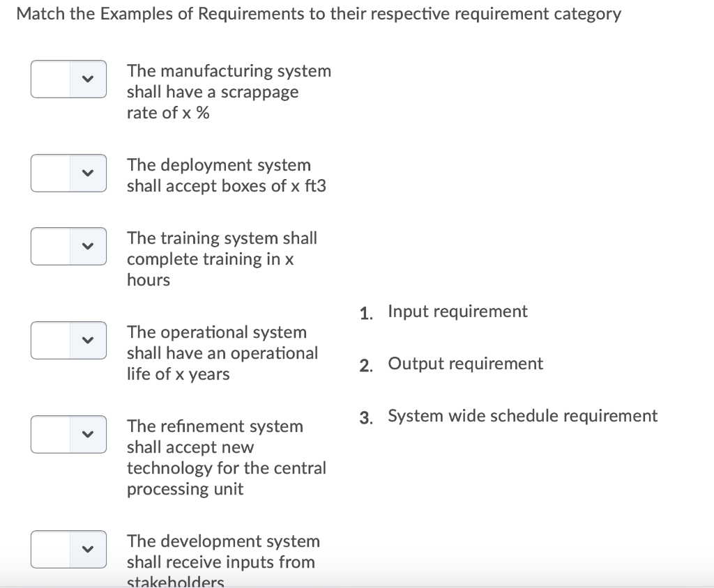Click the chevron icon on the last answer box
The width and height of the screenshot is (714, 588).
point(87,549)
